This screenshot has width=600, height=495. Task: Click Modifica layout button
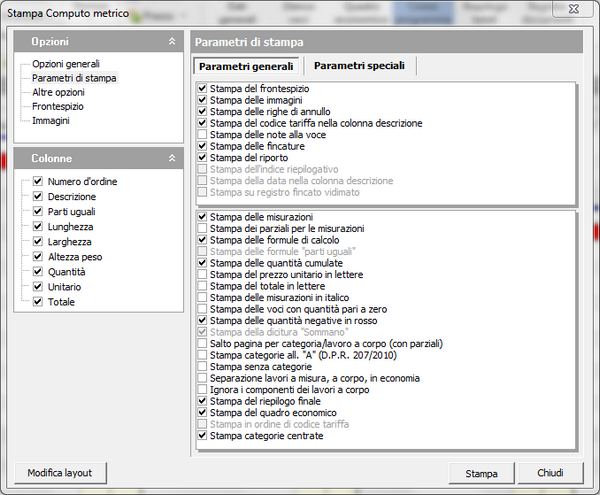(60, 472)
